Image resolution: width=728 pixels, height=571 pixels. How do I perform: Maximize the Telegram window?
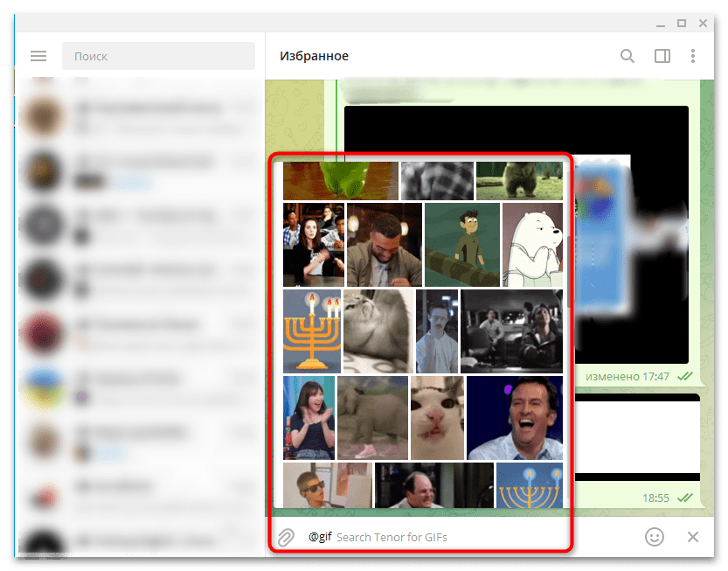681,23
